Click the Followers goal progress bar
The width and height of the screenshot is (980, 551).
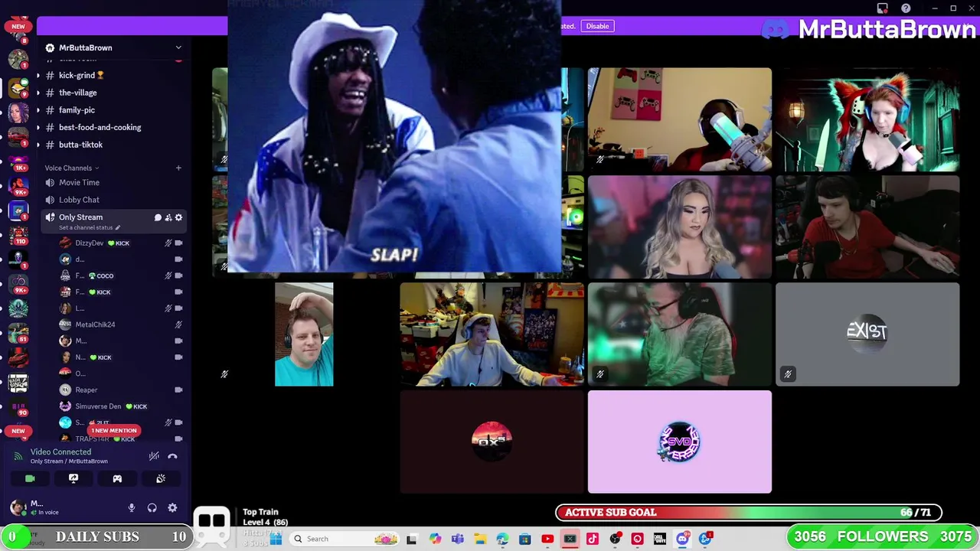(x=883, y=536)
